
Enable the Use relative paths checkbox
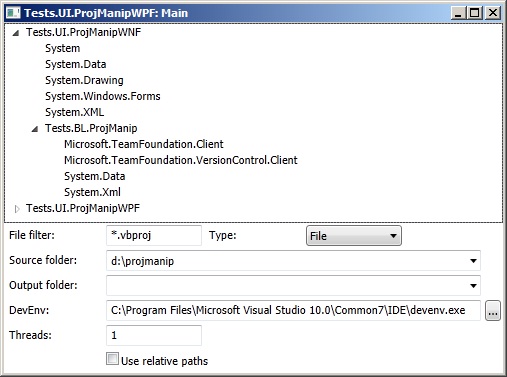112,359
